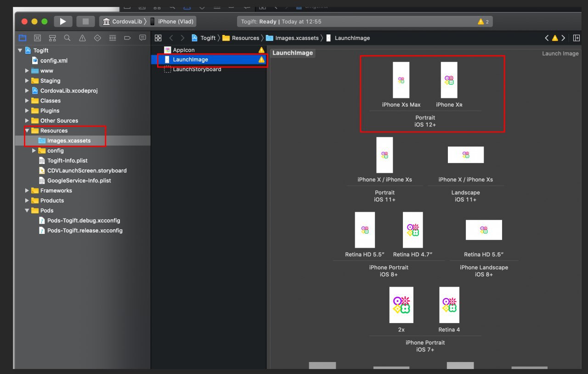
Task: Jump to the next issue arrow at top right
Action: coord(563,38)
